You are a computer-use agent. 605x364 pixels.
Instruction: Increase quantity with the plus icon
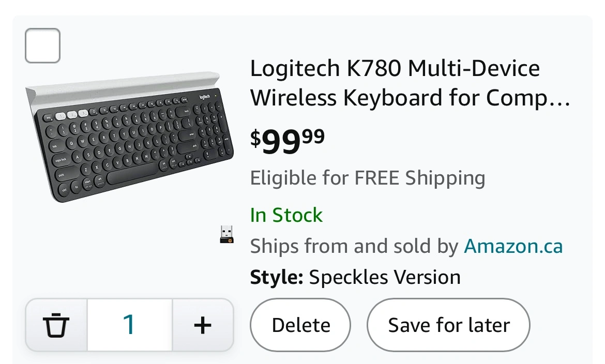[203, 325]
